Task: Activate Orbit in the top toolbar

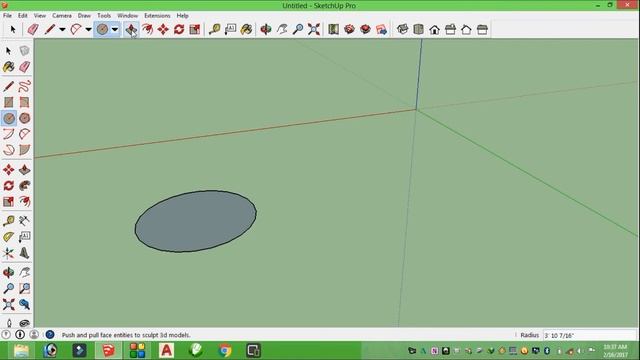Action: point(266,29)
